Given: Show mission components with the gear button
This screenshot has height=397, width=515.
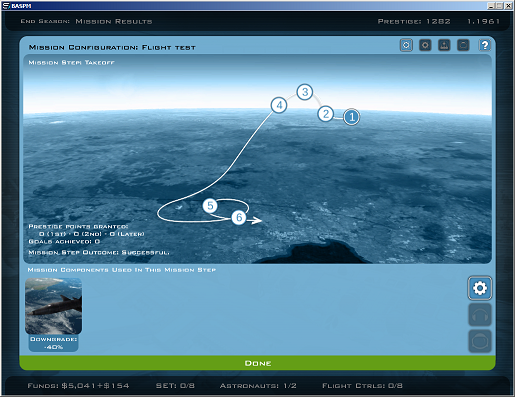Looking at the screenshot, I should point(480,288).
